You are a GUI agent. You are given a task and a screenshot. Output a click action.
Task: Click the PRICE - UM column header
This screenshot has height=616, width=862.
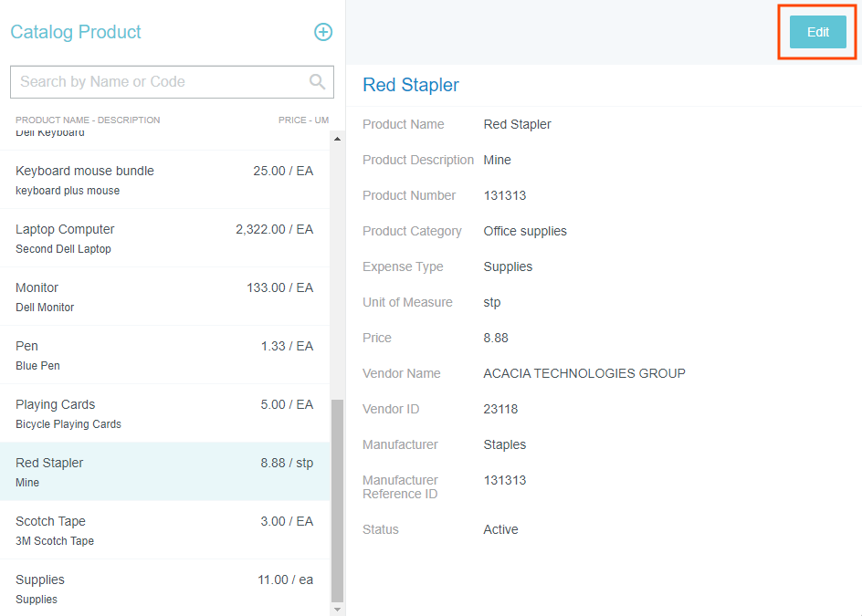303,120
